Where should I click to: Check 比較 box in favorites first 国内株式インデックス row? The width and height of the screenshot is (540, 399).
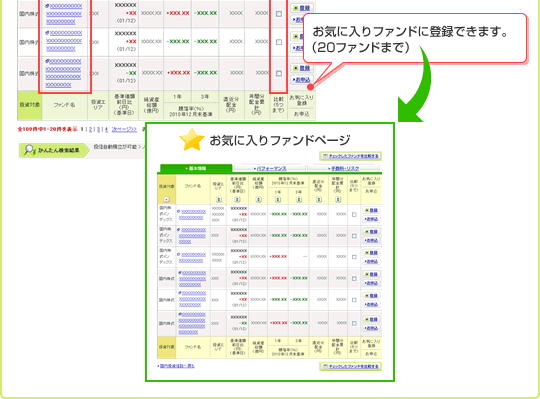click(x=354, y=214)
